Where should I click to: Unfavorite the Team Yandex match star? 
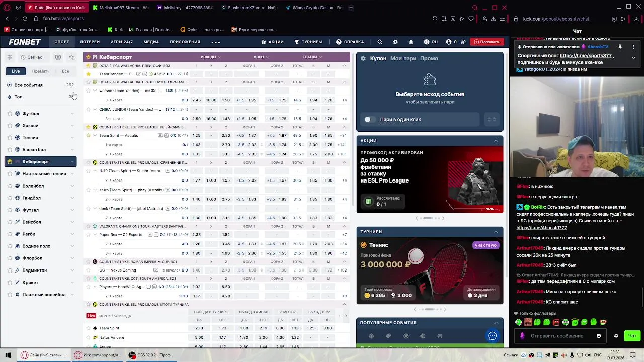(88, 74)
